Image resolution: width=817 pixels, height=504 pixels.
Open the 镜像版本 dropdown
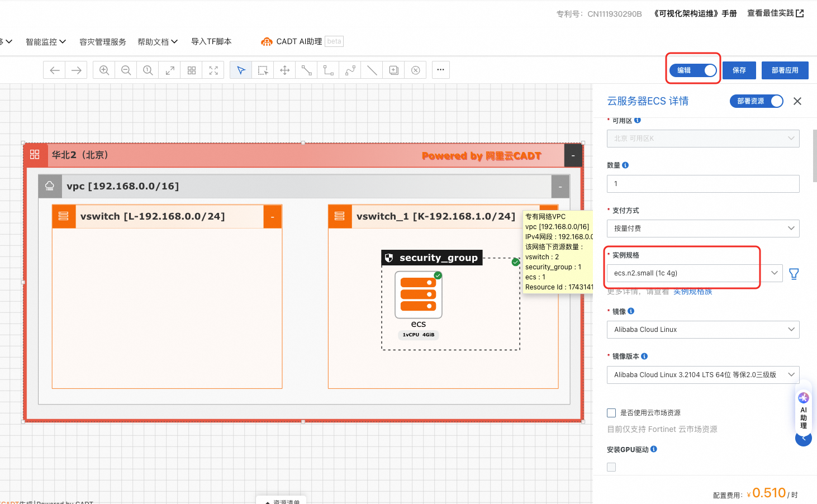703,375
